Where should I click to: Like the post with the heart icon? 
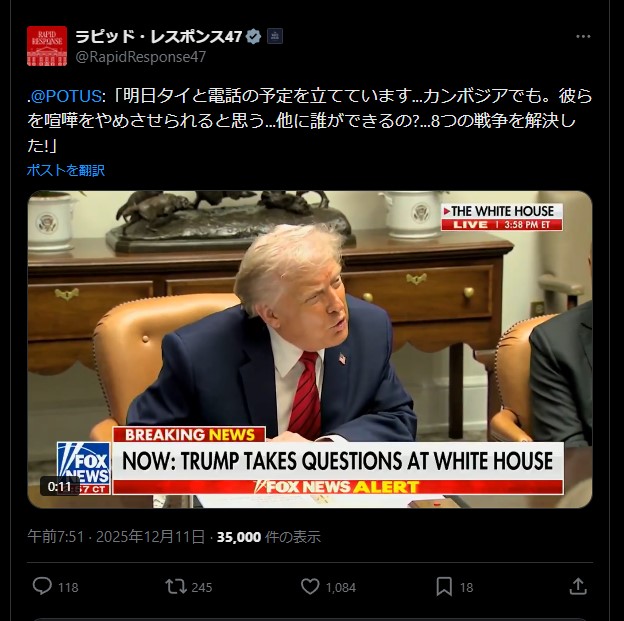(x=310, y=586)
